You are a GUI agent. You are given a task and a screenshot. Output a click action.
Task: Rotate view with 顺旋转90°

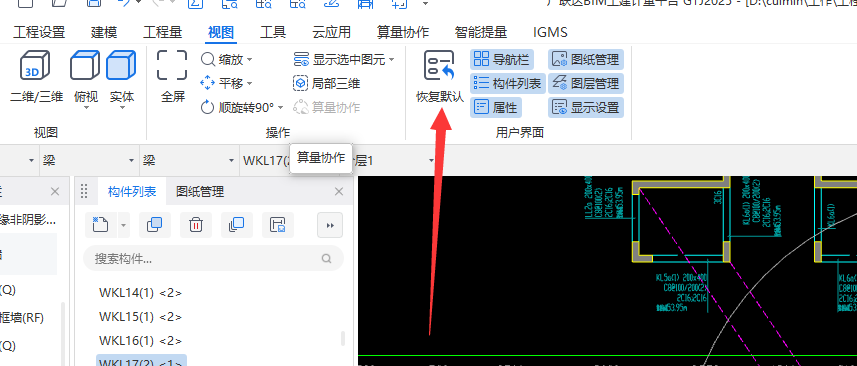click(237, 107)
